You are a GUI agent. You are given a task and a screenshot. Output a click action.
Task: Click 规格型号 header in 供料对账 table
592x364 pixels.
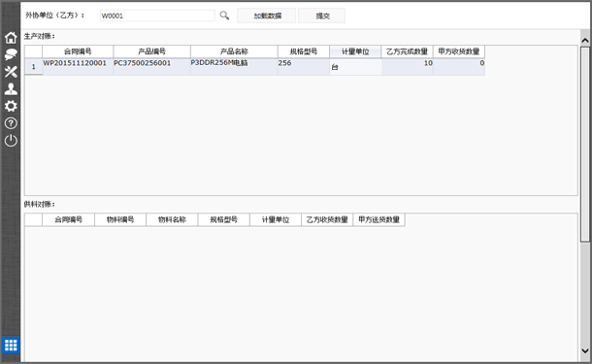coord(224,219)
